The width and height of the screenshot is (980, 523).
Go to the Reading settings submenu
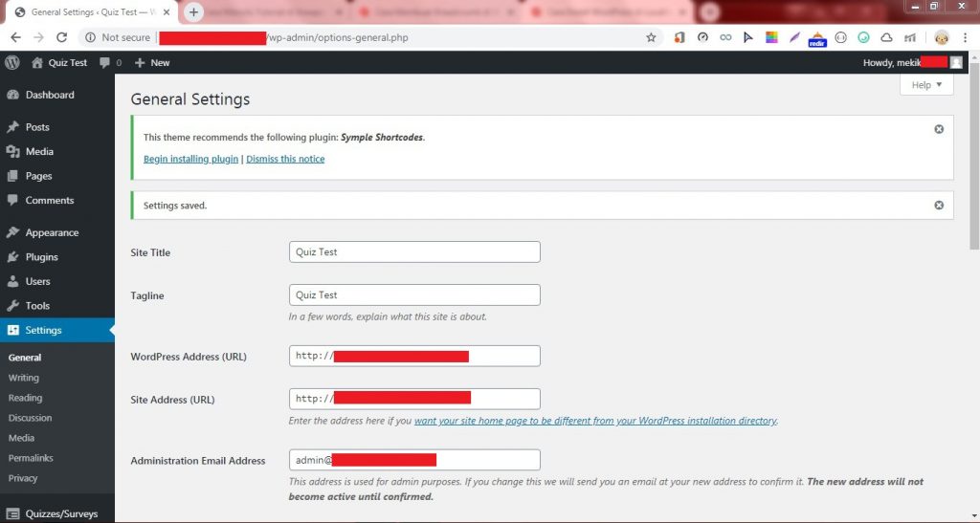coord(25,398)
